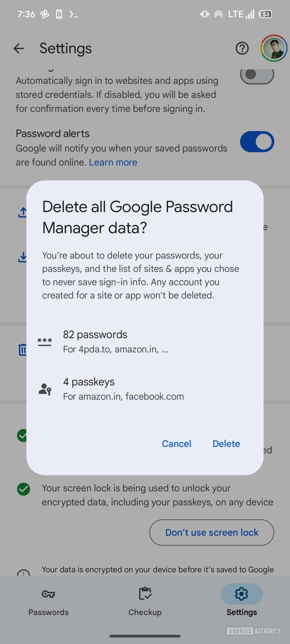Tap the import passwords download icon
The image size is (290, 644).
click(x=23, y=257)
